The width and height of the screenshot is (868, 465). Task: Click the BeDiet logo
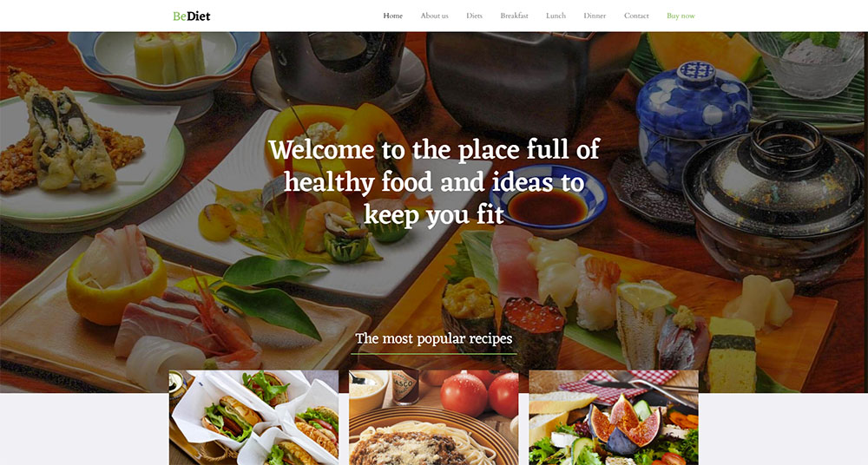[x=192, y=16]
